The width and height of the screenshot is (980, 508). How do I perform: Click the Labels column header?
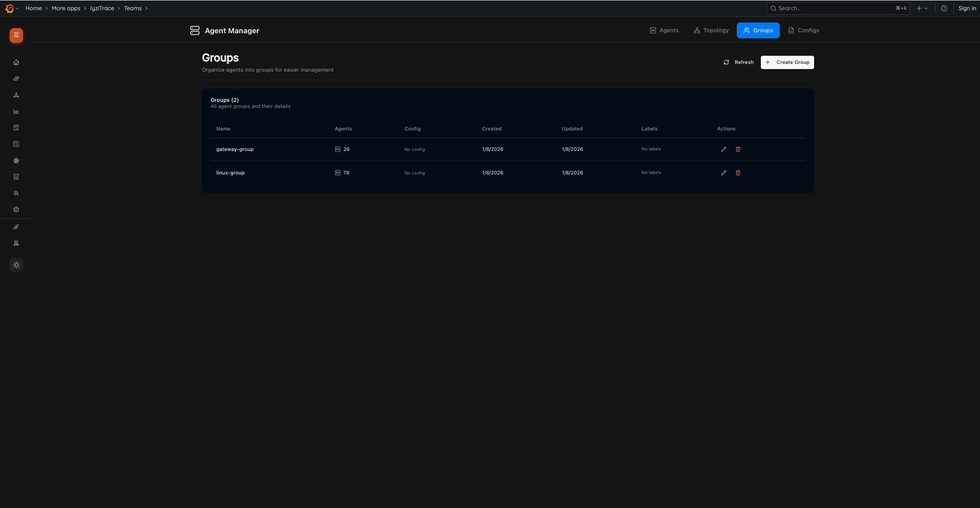[649, 129]
